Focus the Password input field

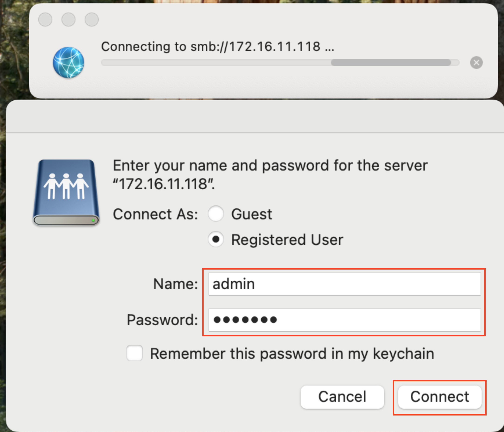tap(344, 320)
